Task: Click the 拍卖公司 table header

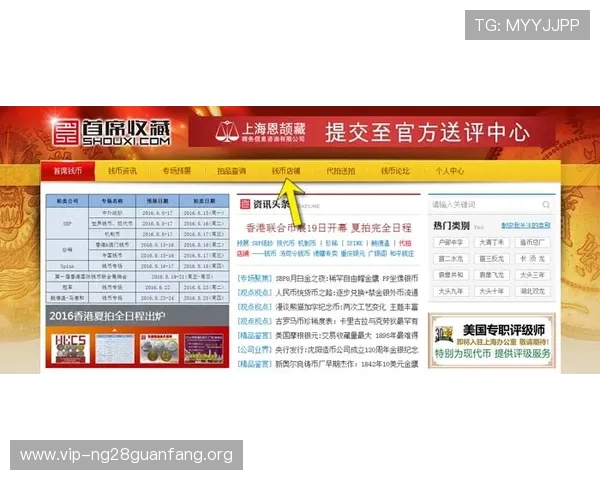Action: (67, 201)
